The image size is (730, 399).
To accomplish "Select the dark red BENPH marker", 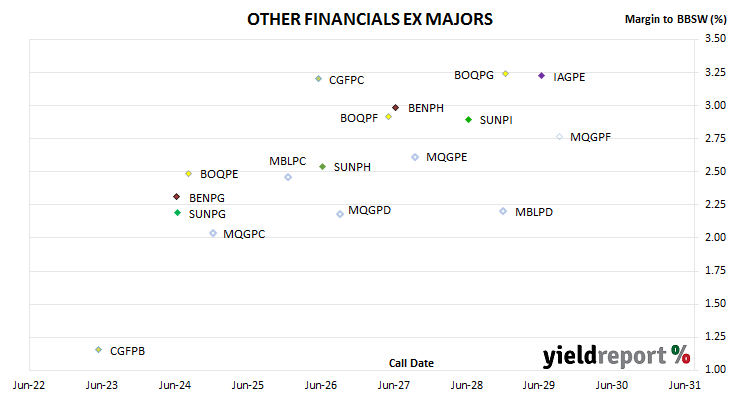I will pos(396,108).
